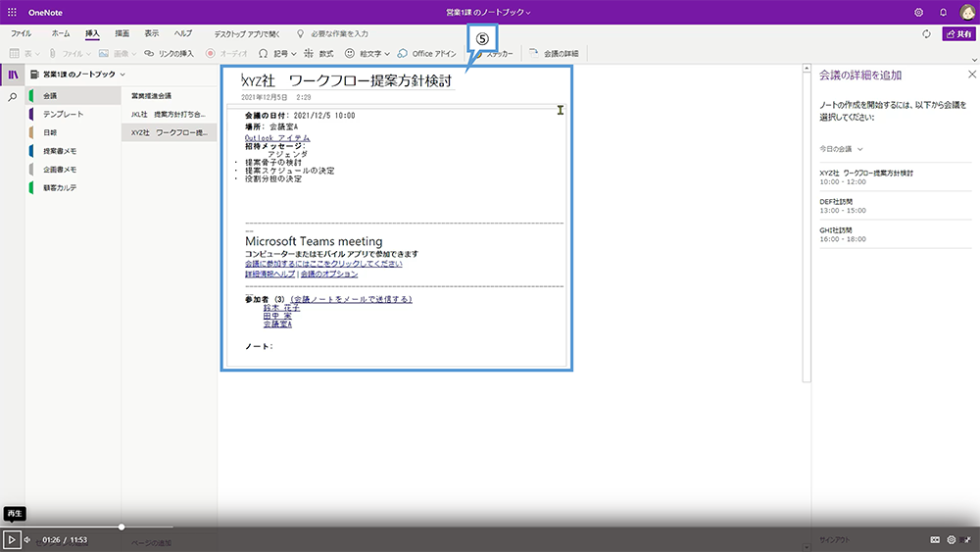Expand the 画像 dropdown arrow
This screenshot has height=552, width=980.
click(133, 54)
